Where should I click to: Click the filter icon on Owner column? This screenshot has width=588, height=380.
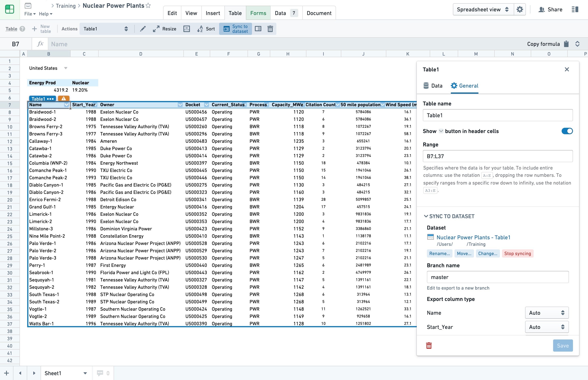coord(180,105)
